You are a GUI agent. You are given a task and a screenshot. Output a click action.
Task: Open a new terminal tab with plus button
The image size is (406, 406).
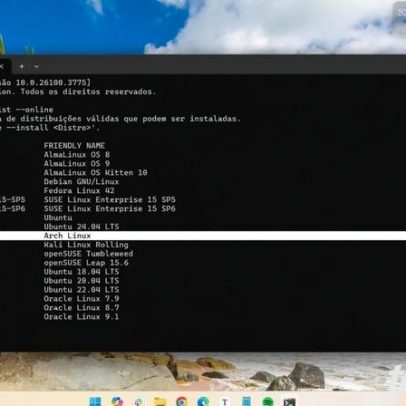tap(22, 66)
